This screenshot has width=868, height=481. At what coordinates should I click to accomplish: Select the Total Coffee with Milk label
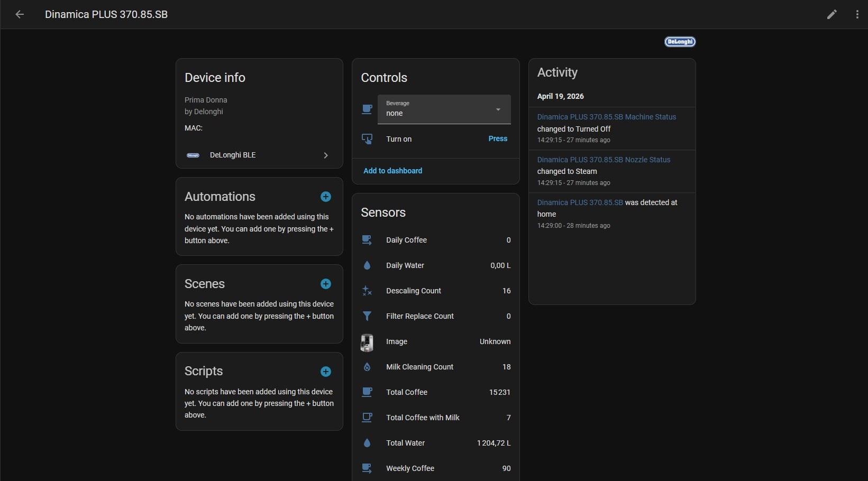(423, 418)
